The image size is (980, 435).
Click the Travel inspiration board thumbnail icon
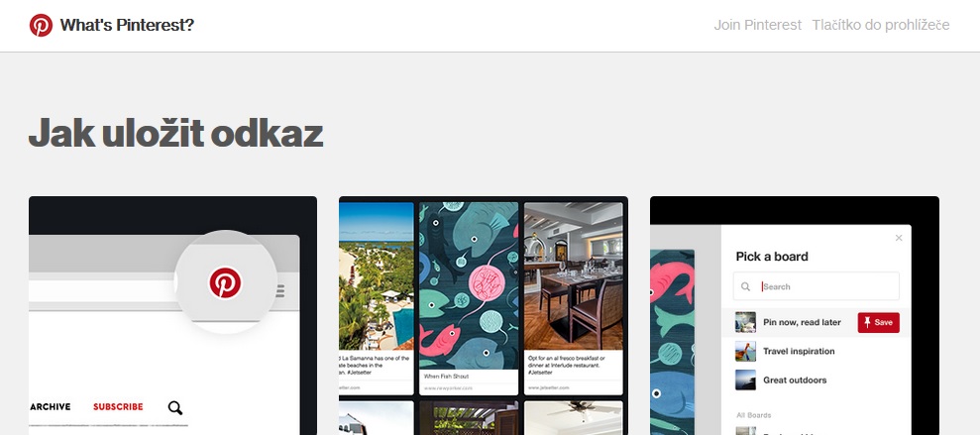point(745,351)
